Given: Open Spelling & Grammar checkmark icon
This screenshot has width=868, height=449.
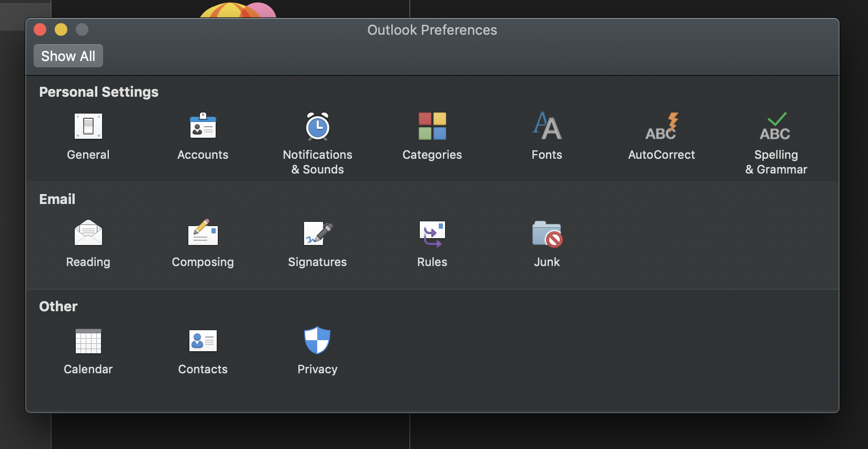Looking at the screenshot, I should click(775, 126).
